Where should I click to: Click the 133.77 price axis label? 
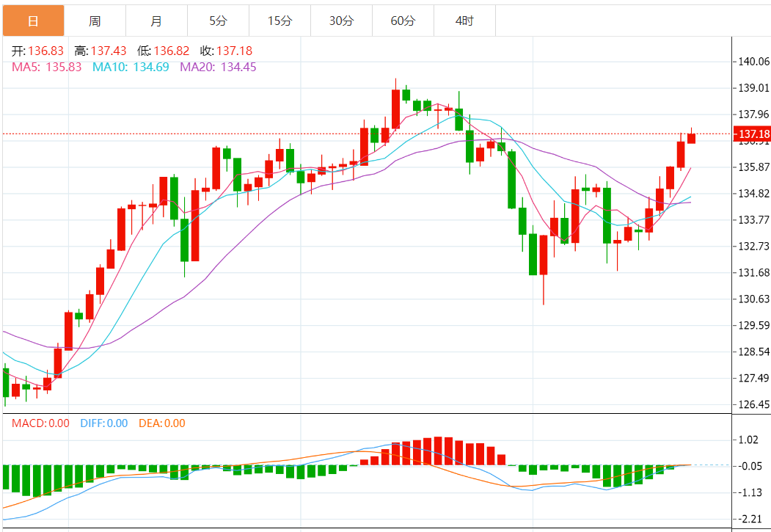click(754, 220)
